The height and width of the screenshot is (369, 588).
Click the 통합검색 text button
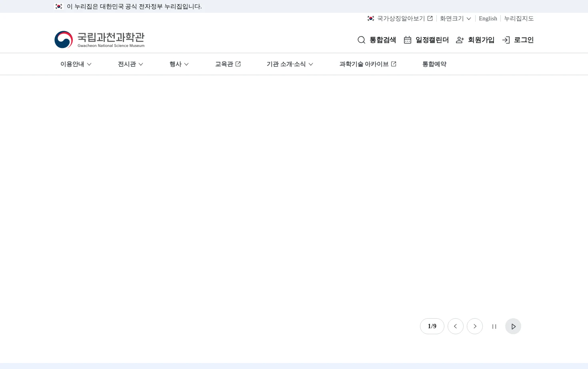(x=383, y=40)
